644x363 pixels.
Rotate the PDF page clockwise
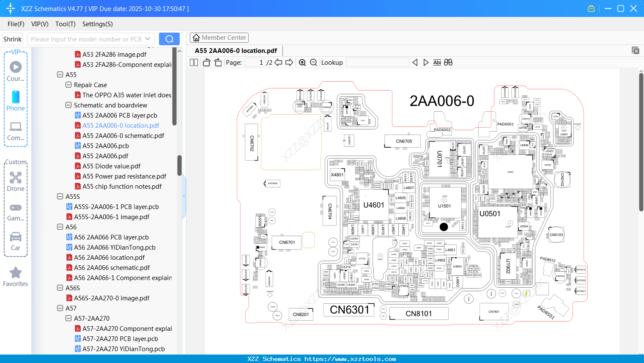pyautogui.click(x=217, y=62)
